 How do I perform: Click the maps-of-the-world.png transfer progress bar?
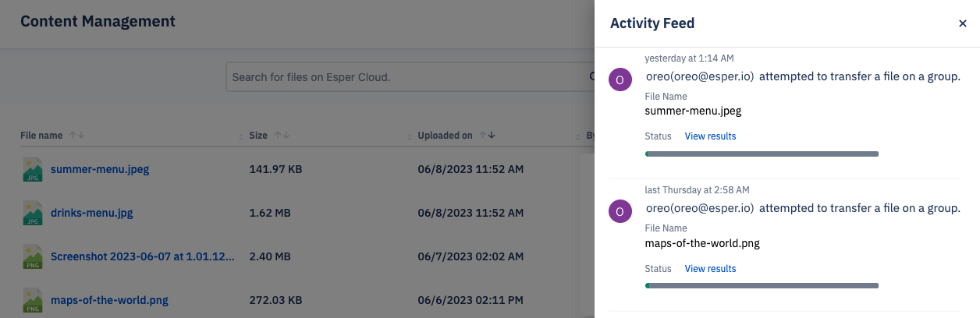pyautogui.click(x=762, y=286)
